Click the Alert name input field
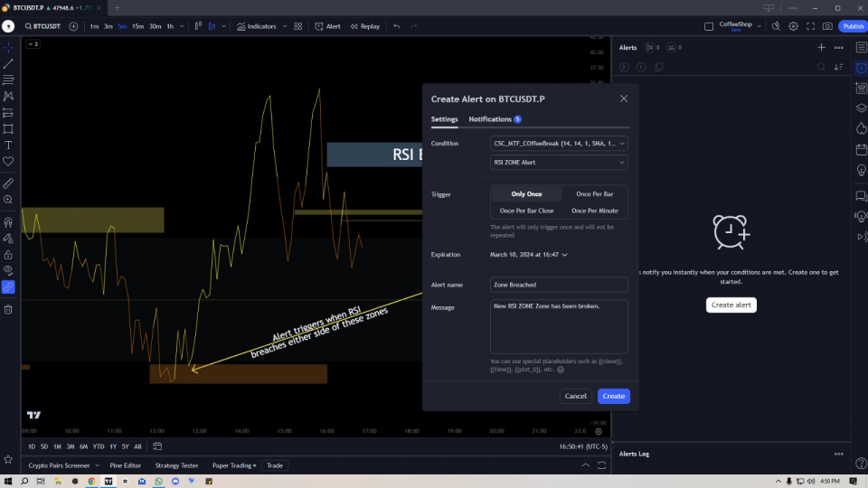The image size is (868, 488). [x=559, y=285]
